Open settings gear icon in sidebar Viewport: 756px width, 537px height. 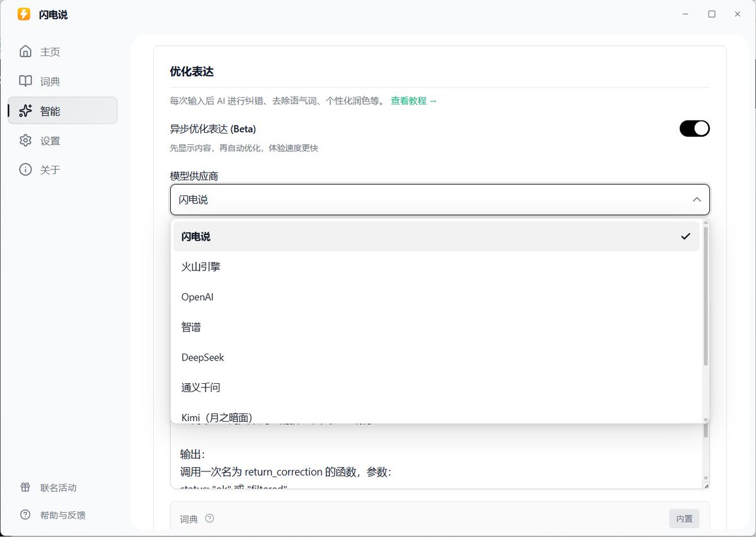[x=25, y=141]
